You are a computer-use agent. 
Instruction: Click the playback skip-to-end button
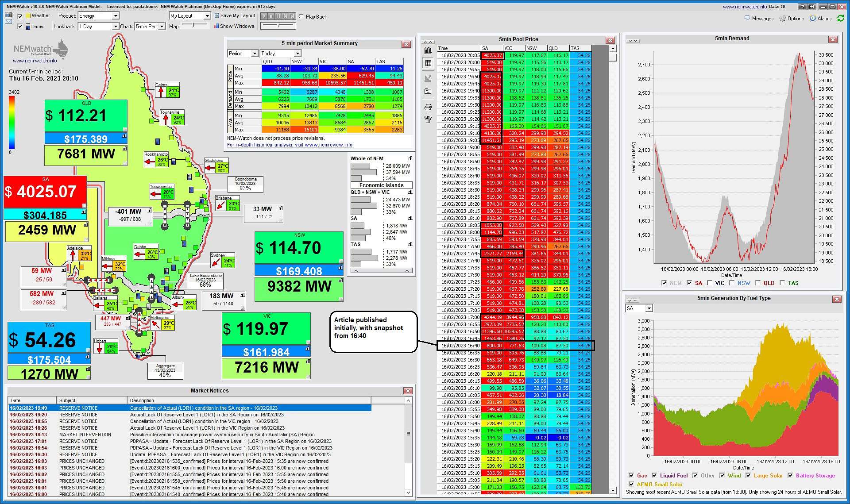(292, 16)
